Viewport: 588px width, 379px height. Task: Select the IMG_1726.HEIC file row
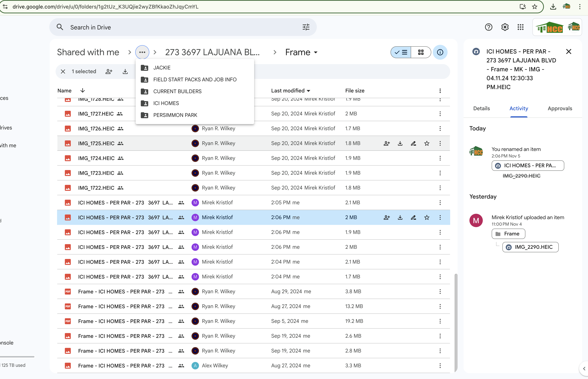pyautogui.click(x=253, y=129)
